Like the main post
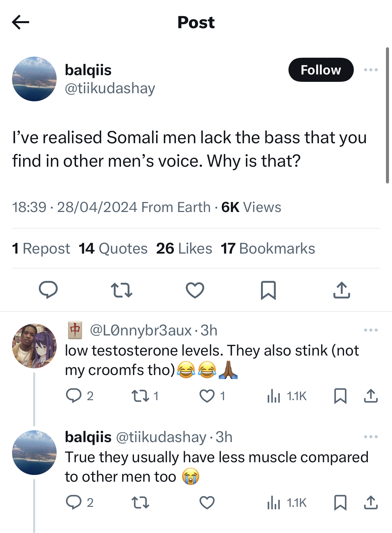 (195, 290)
